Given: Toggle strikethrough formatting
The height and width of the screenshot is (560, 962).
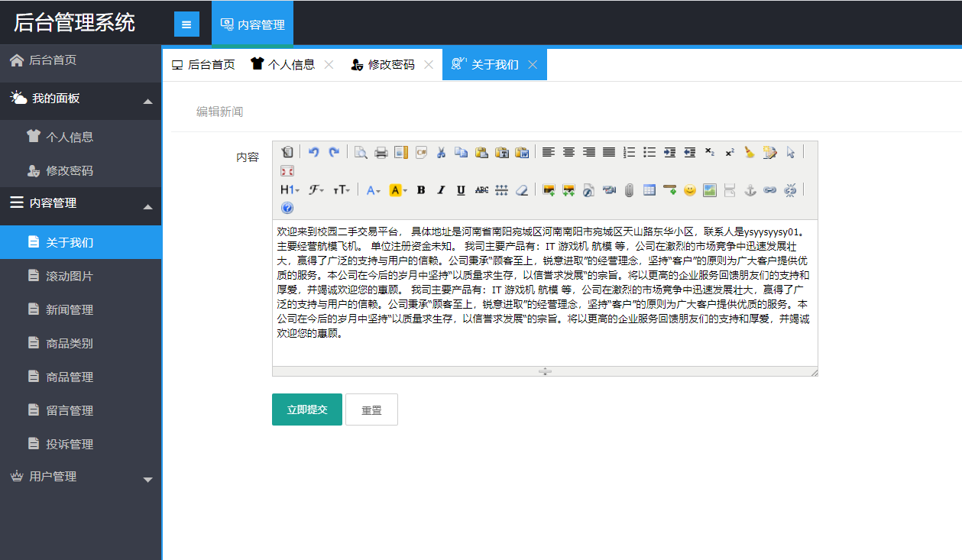Looking at the screenshot, I should [481, 190].
